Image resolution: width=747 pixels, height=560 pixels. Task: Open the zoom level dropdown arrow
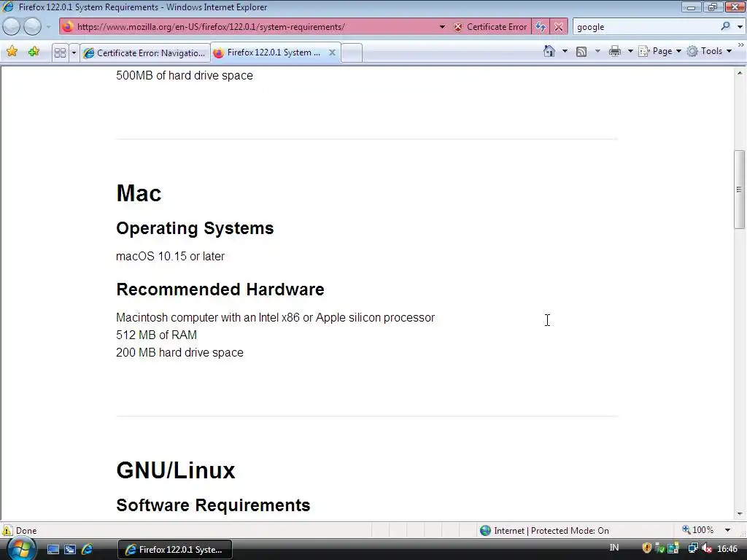pyautogui.click(x=727, y=530)
